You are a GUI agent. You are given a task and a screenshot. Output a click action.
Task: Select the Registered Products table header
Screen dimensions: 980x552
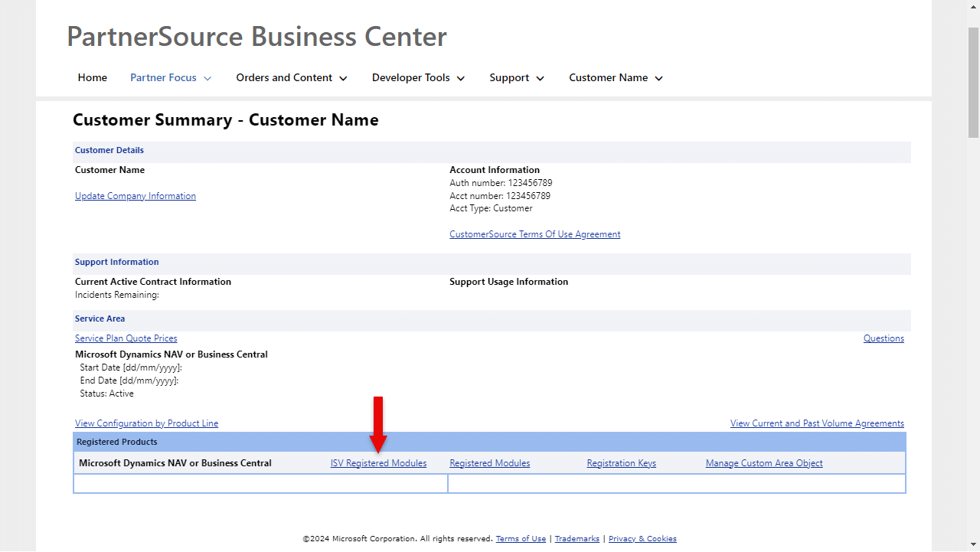(x=489, y=442)
